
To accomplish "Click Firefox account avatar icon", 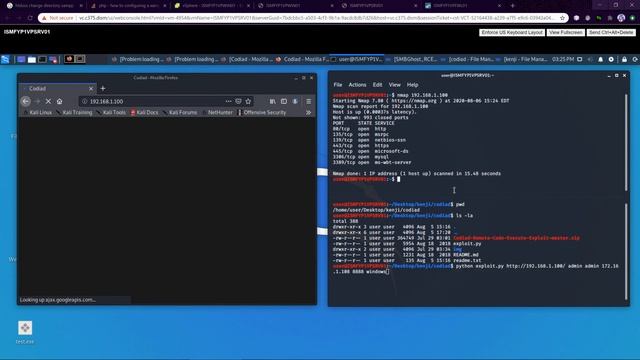I will click(x=295, y=101).
